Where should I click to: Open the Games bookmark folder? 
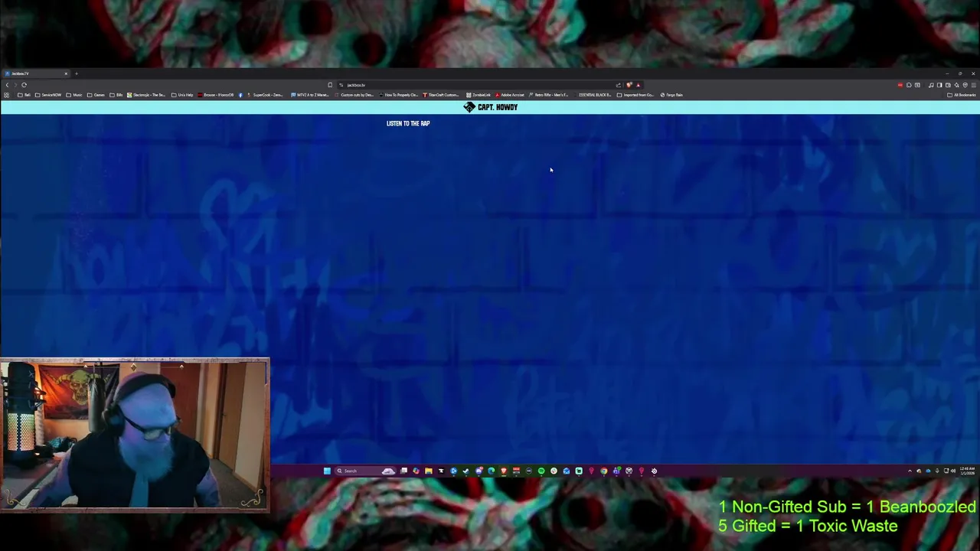coord(96,95)
